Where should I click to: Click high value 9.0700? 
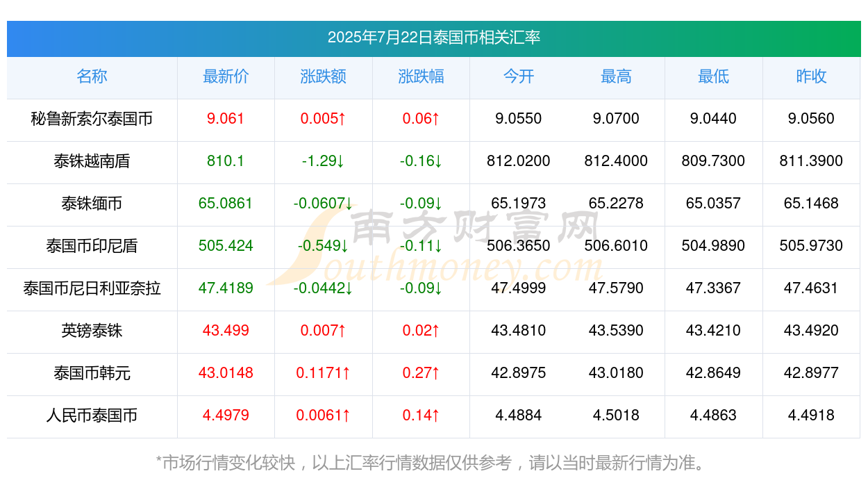pos(616,119)
